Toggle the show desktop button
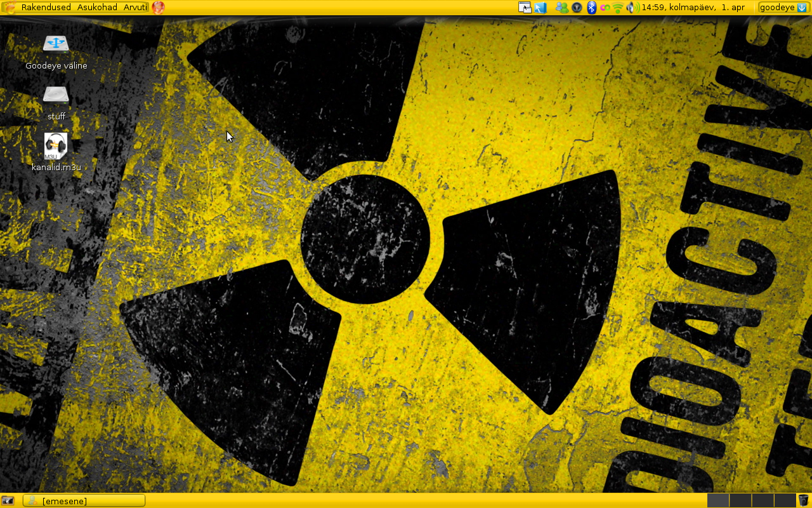This screenshot has height=508, width=812. click(8, 500)
